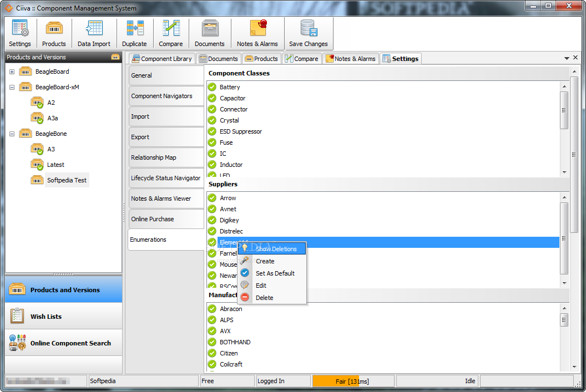
Task: Open the Relationship Map section
Action: pyautogui.click(x=166, y=157)
